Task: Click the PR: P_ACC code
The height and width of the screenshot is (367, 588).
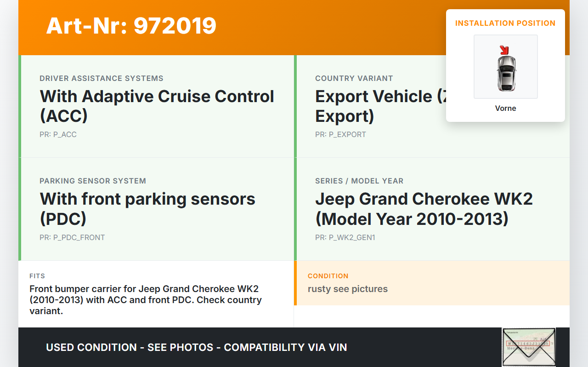Action: click(x=58, y=135)
